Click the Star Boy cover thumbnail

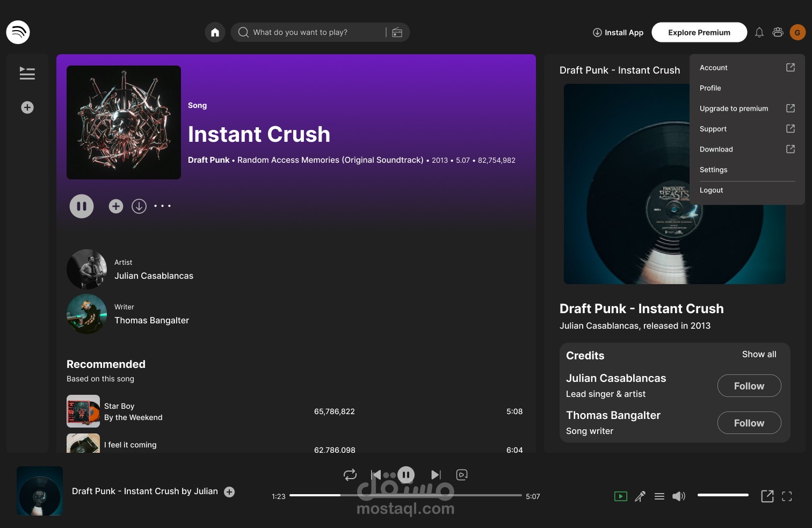pyautogui.click(x=83, y=411)
